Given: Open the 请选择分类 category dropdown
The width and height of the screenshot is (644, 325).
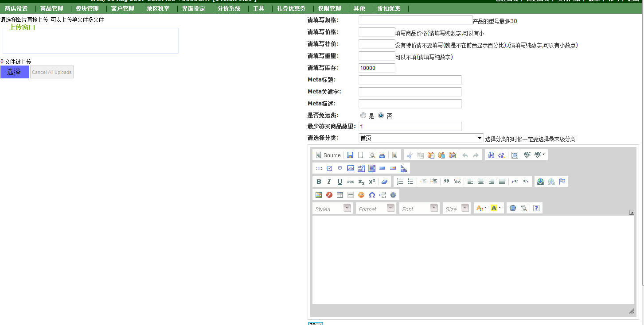Looking at the screenshot, I should tap(421, 138).
